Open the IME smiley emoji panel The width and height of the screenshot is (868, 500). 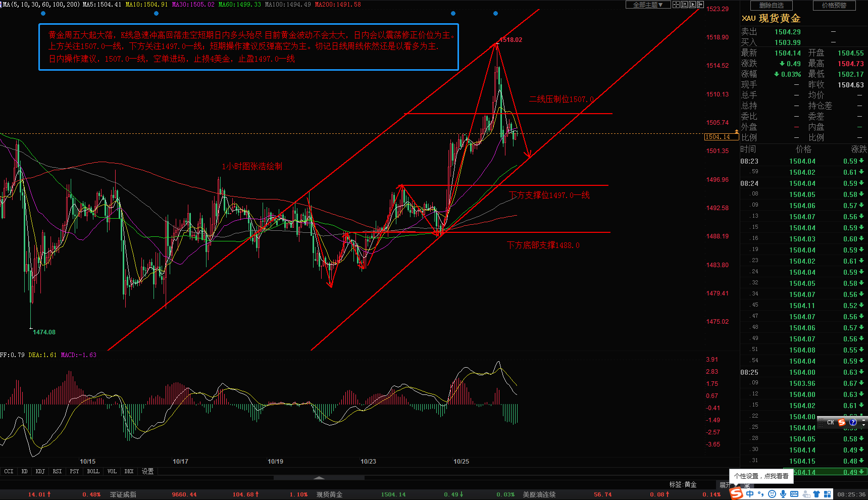click(772, 494)
